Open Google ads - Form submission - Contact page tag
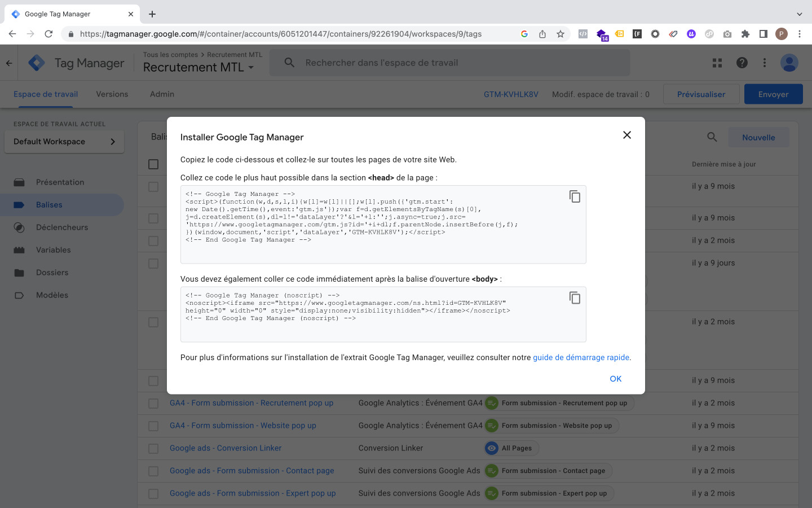This screenshot has height=508, width=812. [x=252, y=471]
